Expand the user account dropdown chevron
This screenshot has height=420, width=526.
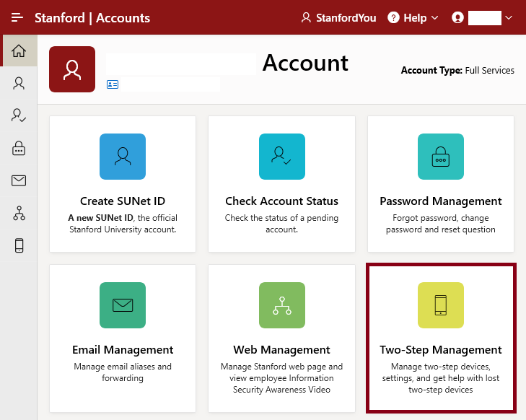(x=509, y=18)
